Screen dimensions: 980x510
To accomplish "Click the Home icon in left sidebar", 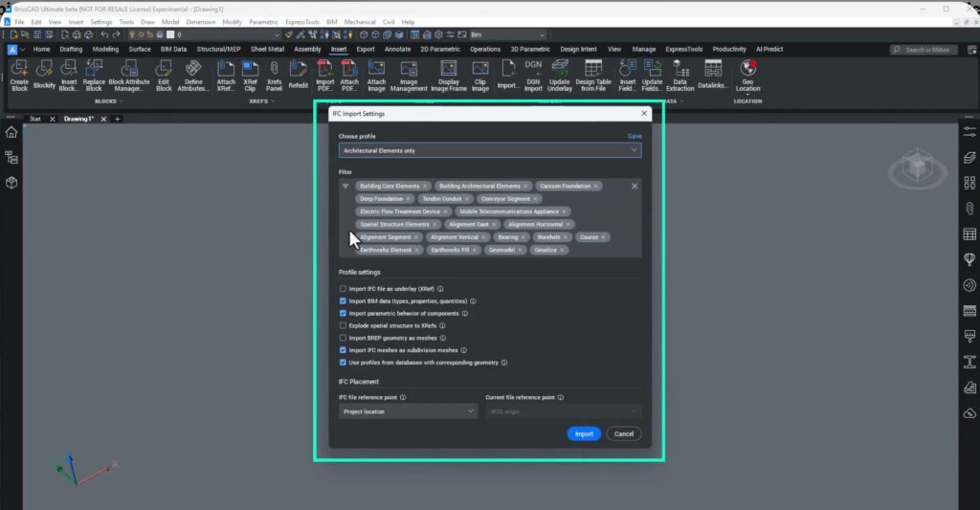I will click(11, 132).
